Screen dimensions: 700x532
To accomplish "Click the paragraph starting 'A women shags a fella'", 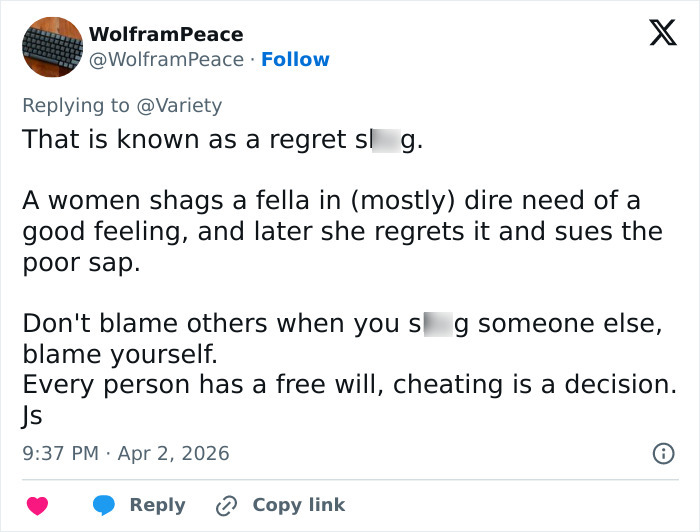I will click(342, 232).
